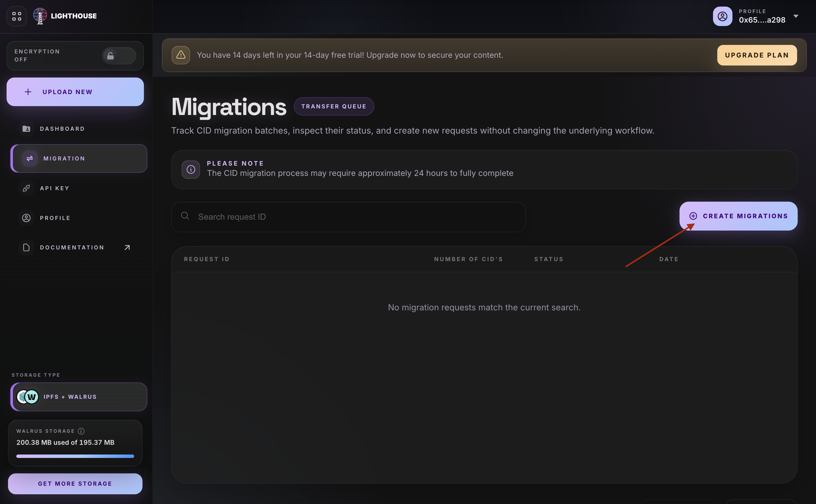This screenshot has height=504, width=816.
Task: Click the Documentation external arrow icon
Action: (127, 247)
